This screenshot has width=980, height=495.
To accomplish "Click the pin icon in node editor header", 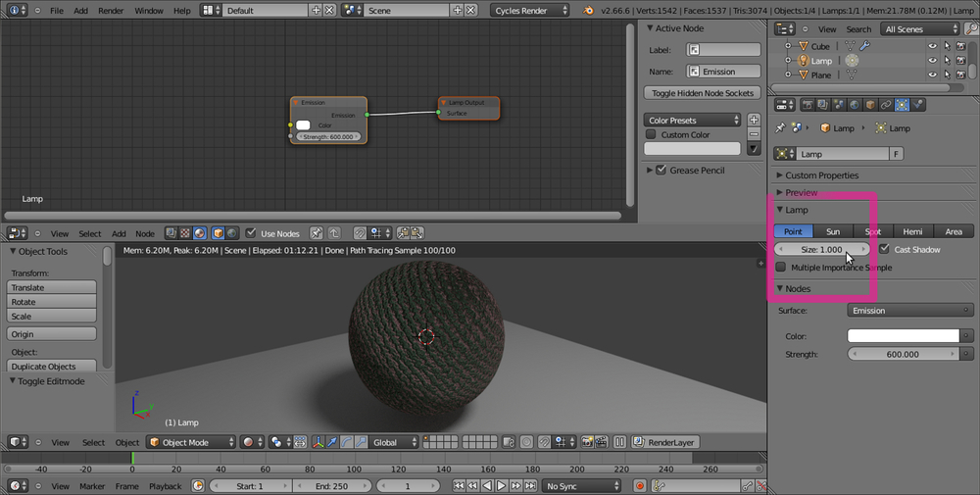I will click(x=317, y=233).
